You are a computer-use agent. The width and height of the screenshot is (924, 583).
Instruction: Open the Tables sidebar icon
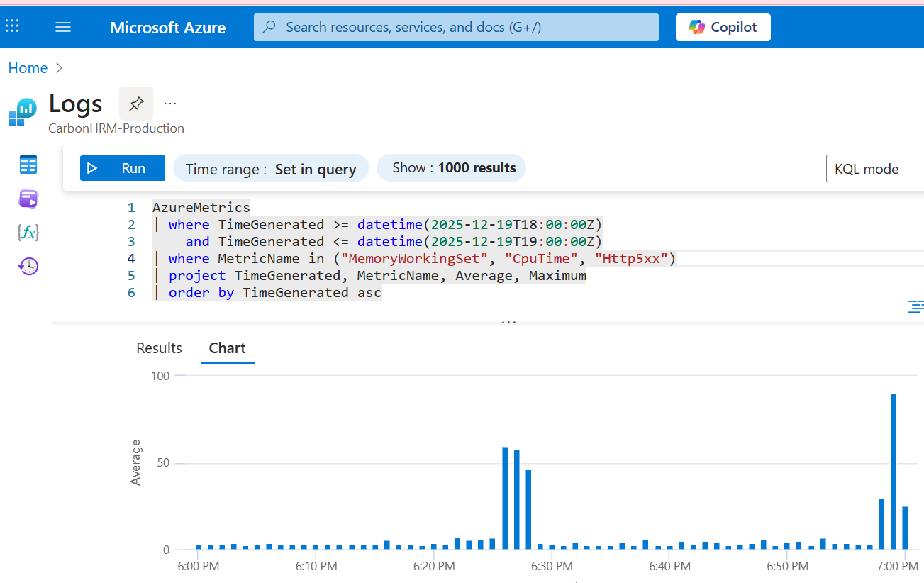click(x=28, y=165)
